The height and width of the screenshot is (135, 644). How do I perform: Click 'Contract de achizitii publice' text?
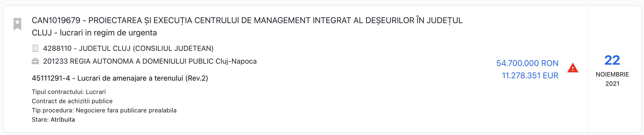[x=72, y=101]
